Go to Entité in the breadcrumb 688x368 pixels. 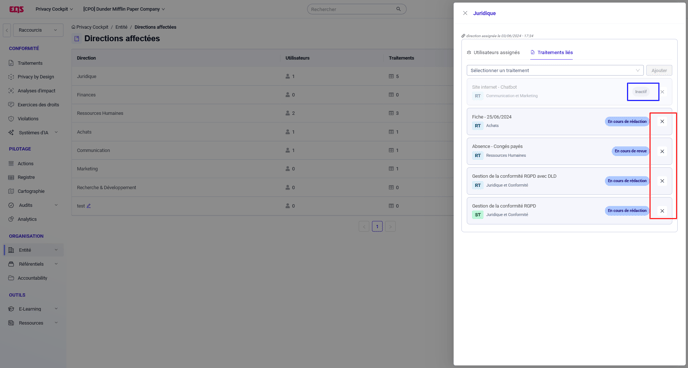[x=121, y=27]
